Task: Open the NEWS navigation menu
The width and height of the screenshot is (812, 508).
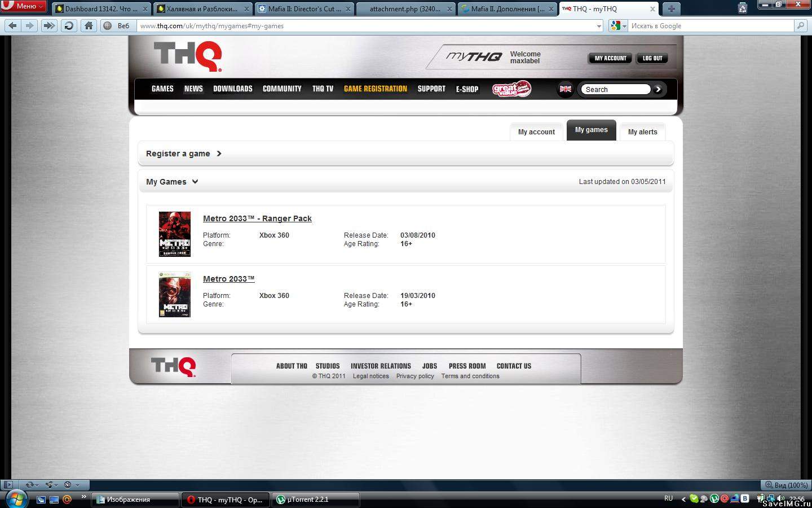Action: tap(193, 89)
